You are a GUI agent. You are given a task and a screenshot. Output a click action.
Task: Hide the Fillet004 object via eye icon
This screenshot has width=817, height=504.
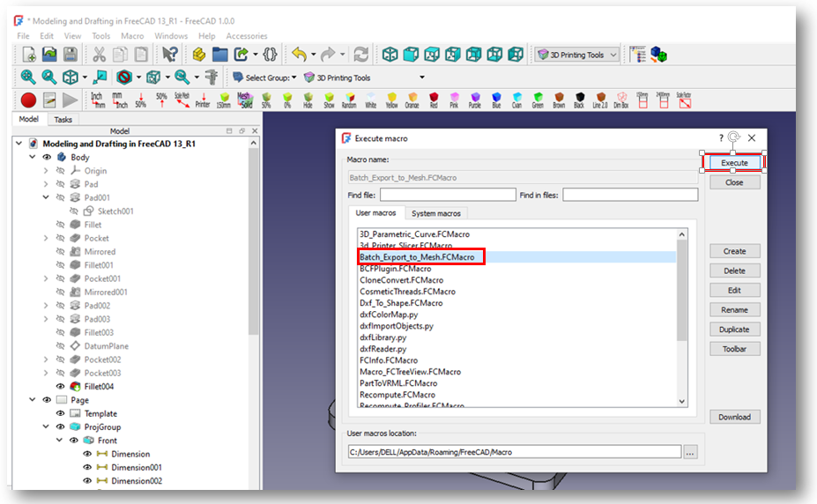tap(60, 387)
